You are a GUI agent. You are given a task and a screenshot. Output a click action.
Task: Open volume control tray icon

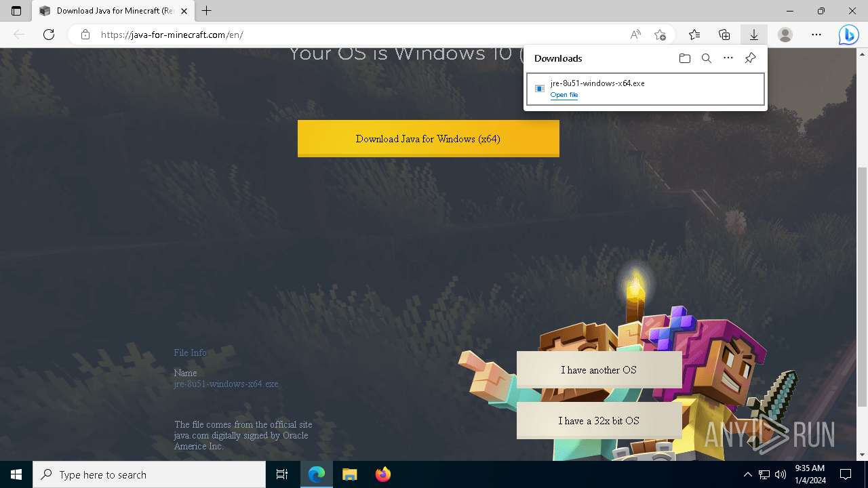[x=780, y=474]
